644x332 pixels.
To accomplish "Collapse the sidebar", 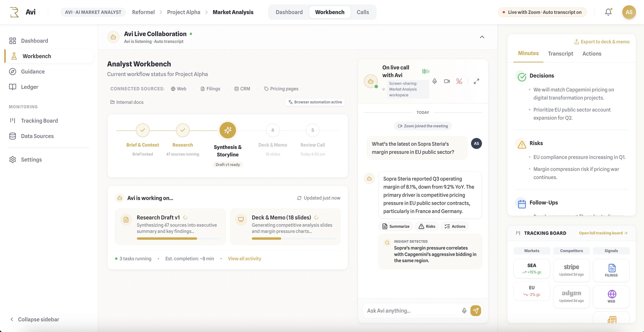I will click(35, 319).
